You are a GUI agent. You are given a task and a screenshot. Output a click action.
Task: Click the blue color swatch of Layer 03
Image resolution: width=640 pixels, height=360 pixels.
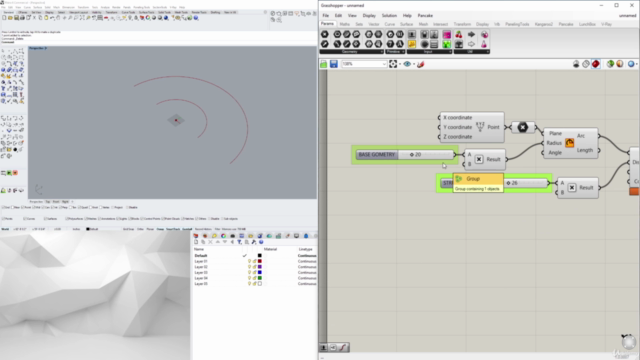pos(260,272)
